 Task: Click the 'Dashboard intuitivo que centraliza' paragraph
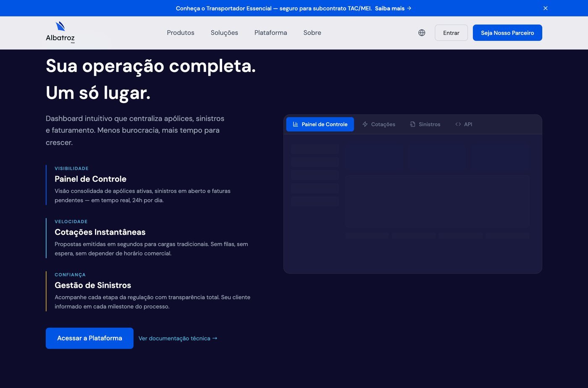(135, 130)
